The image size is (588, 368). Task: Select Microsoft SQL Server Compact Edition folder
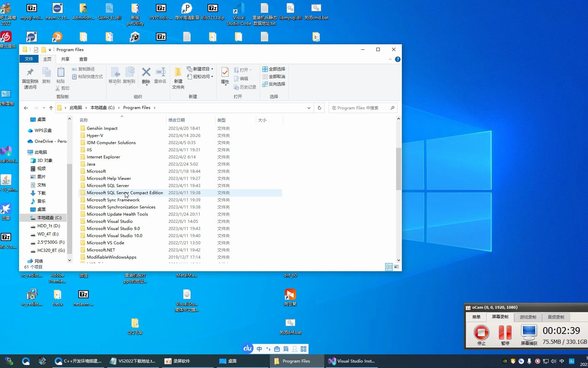click(125, 193)
